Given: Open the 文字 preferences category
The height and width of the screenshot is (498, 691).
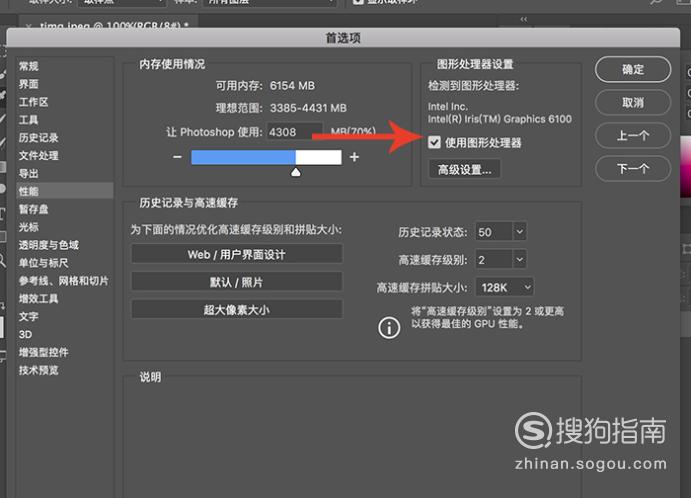Looking at the screenshot, I should click(x=29, y=316).
